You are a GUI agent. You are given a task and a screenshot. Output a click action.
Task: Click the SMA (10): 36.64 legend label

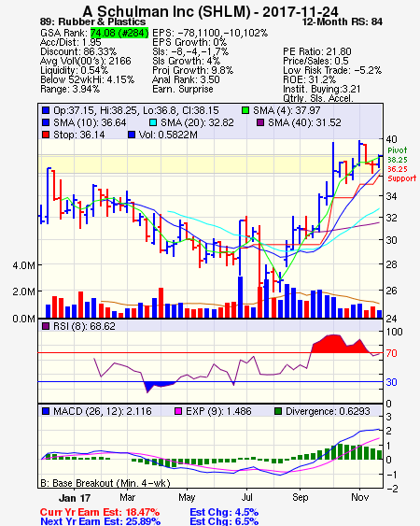90,122
